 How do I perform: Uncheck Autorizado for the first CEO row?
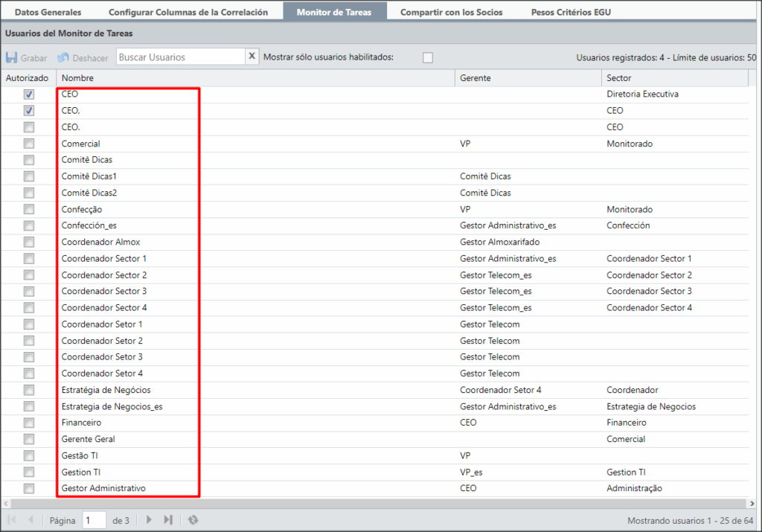29,94
